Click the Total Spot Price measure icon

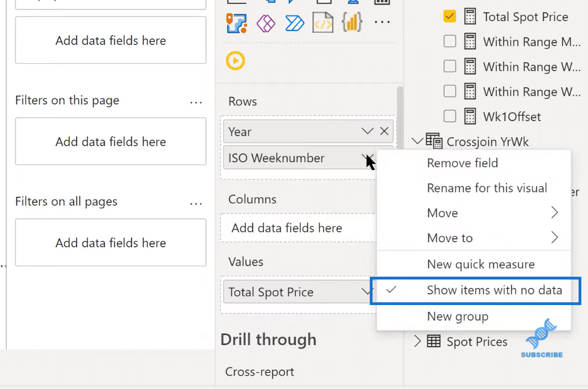pyautogui.click(x=470, y=17)
